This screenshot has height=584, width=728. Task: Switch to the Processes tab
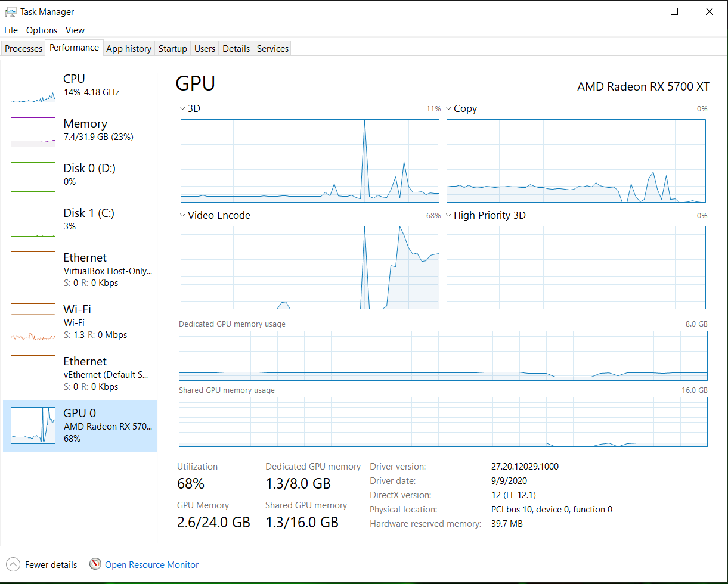24,49
